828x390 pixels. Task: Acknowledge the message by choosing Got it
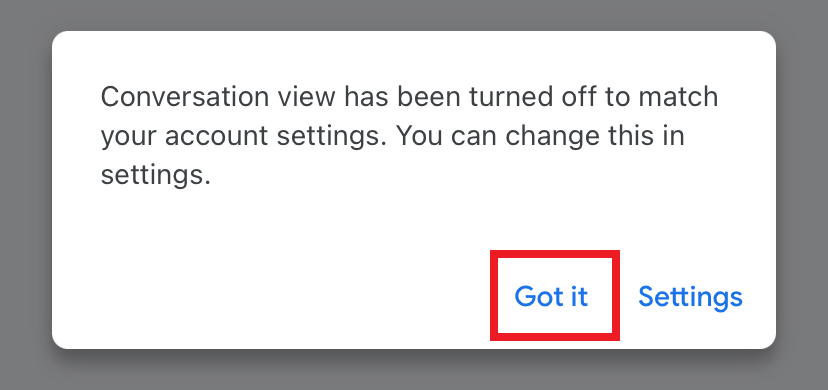tap(551, 296)
